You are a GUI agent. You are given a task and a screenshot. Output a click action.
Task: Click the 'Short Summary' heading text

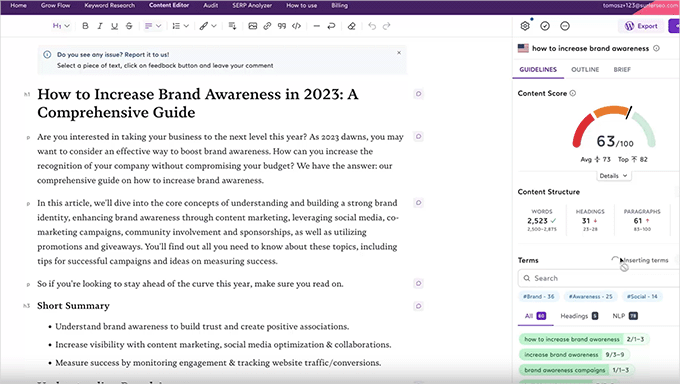(x=73, y=306)
